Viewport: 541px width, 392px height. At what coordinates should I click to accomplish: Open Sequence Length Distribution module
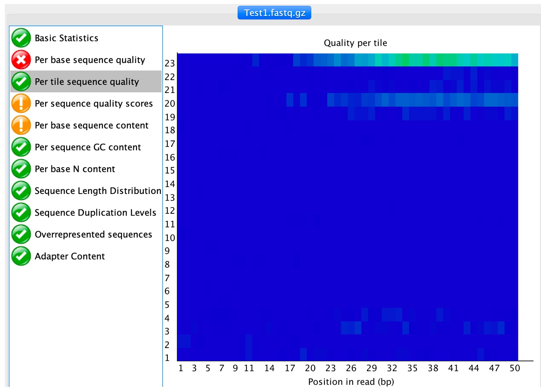click(x=97, y=191)
